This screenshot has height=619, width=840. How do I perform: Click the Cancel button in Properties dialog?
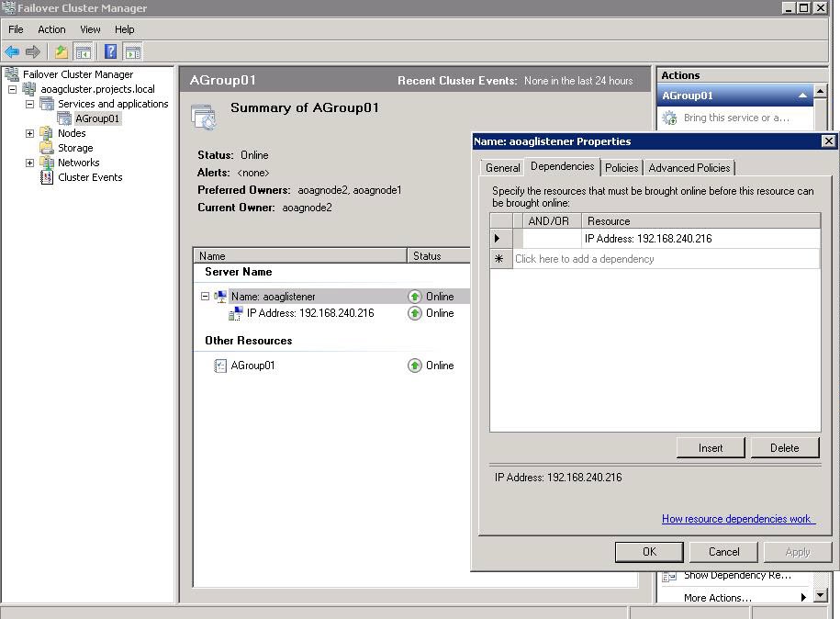click(x=723, y=552)
